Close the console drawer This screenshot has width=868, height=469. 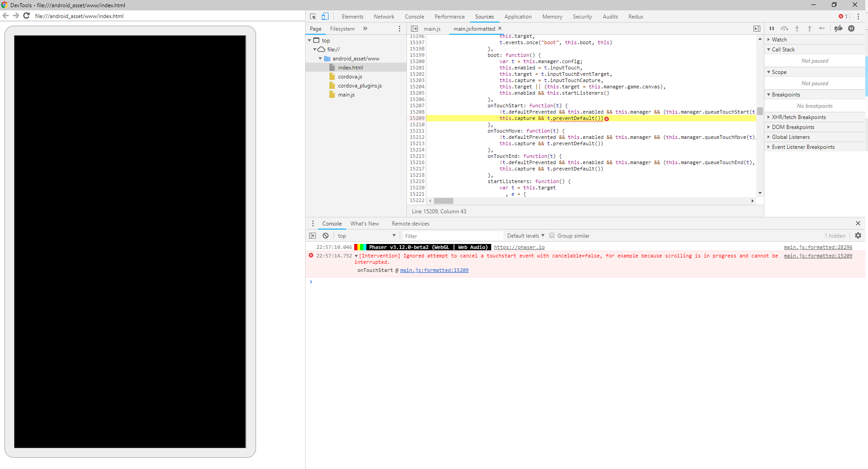[858, 223]
